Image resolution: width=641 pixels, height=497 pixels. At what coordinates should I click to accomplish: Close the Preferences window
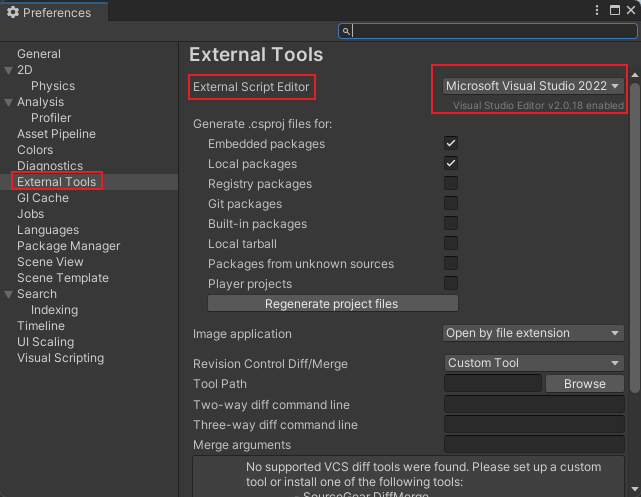[631, 10]
